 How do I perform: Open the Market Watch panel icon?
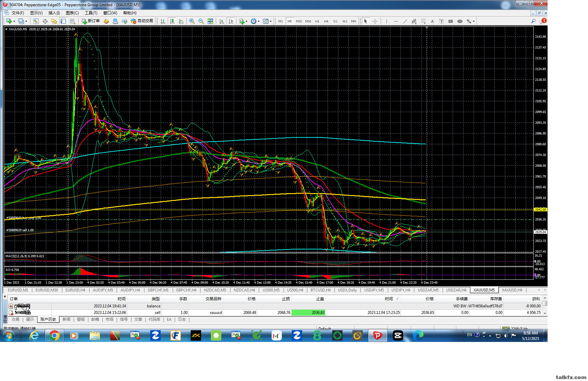click(36, 21)
